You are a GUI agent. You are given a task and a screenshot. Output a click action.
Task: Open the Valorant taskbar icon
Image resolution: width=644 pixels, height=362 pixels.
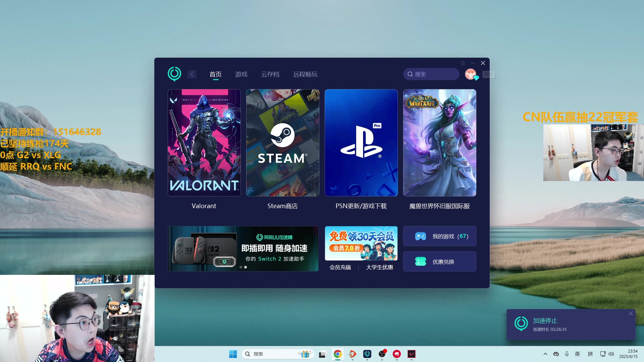tap(412, 354)
